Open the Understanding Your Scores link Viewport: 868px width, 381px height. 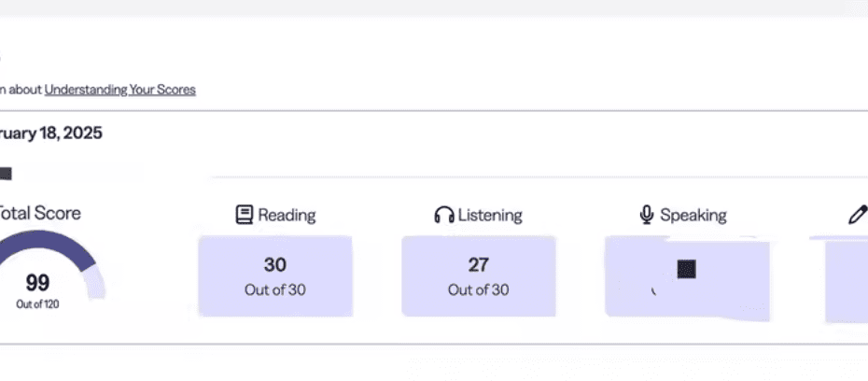(120, 90)
